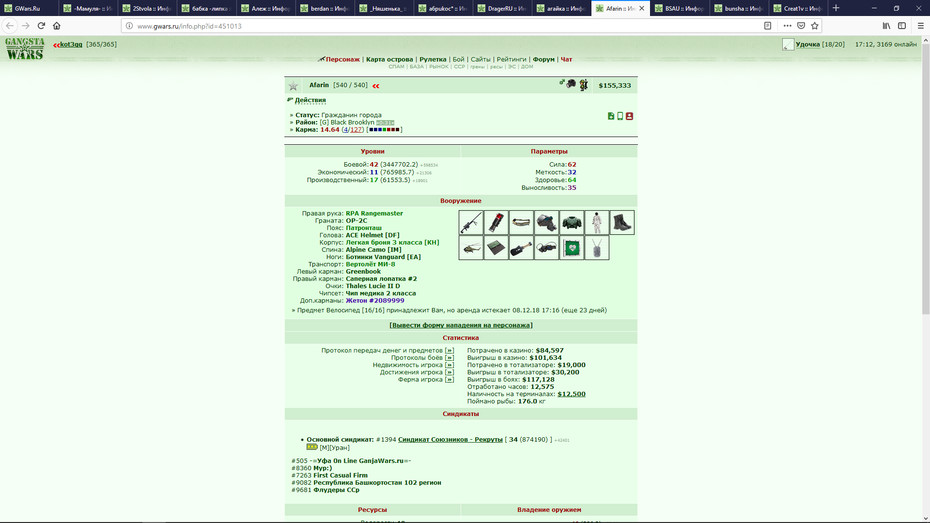Click the grey star icon beside Afarin
The width and height of the screenshot is (930, 523).
293,86
